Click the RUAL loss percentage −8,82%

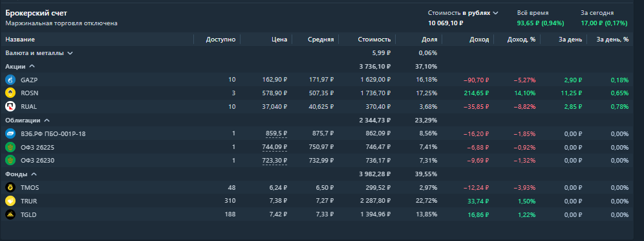tap(524, 106)
